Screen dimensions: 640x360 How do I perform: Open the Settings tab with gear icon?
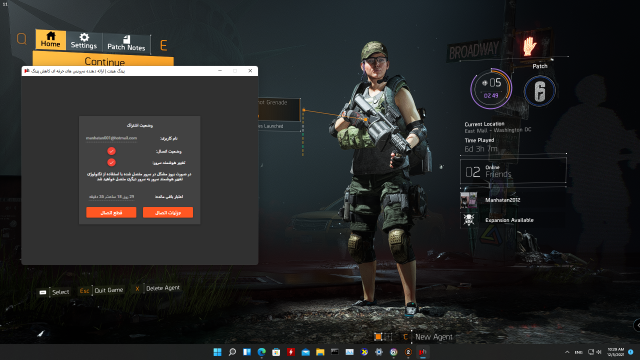point(84,41)
